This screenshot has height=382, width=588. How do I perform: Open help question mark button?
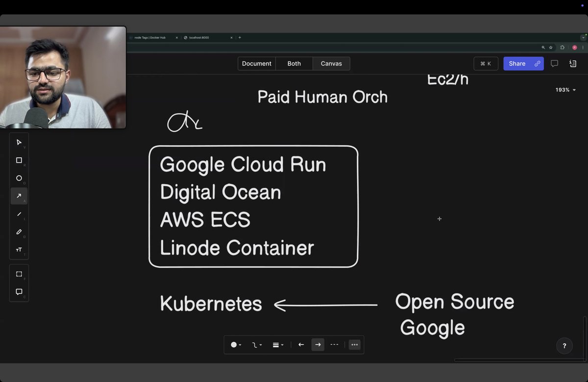[564, 346]
